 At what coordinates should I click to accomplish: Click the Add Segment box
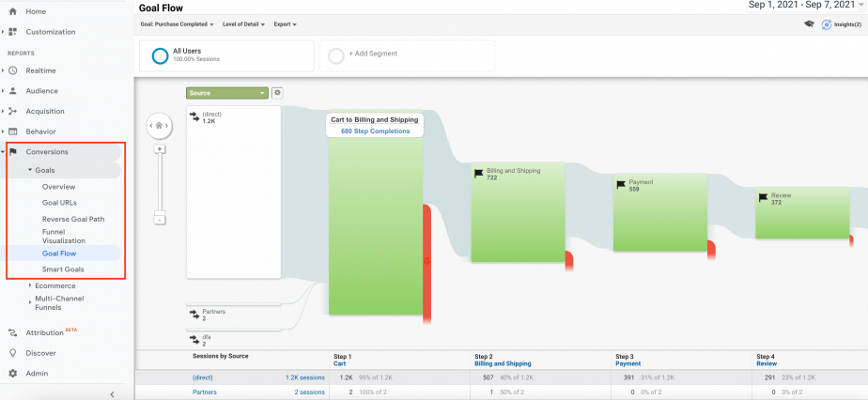pyautogui.click(x=407, y=55)
